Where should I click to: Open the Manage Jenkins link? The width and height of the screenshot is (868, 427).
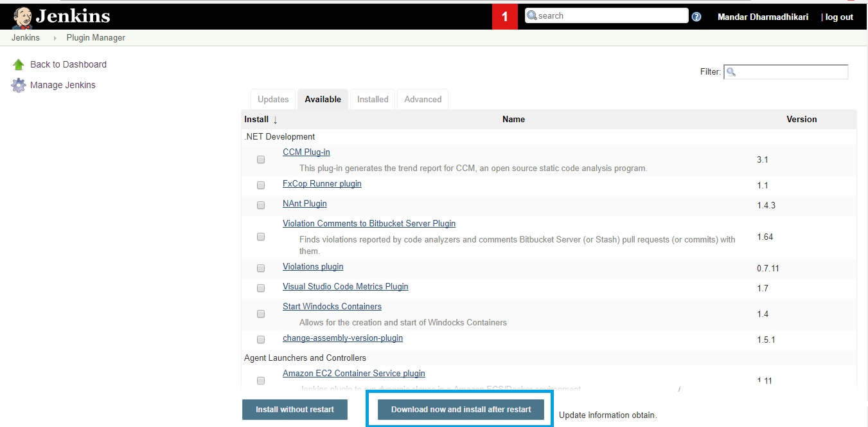tap(63, 85)
